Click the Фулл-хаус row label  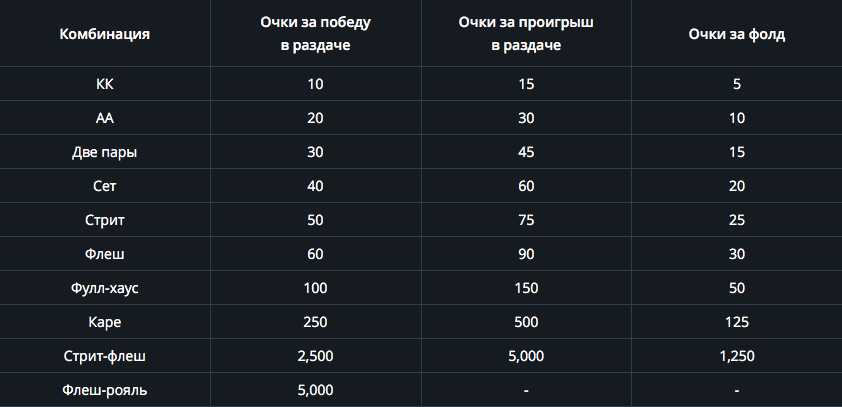pos(105,288)
